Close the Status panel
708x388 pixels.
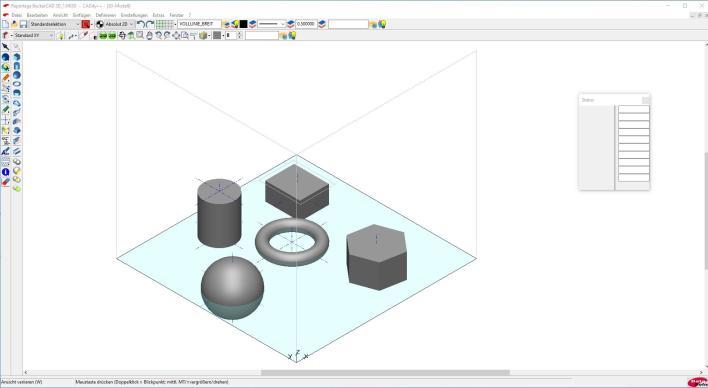[x=646, y=100]
